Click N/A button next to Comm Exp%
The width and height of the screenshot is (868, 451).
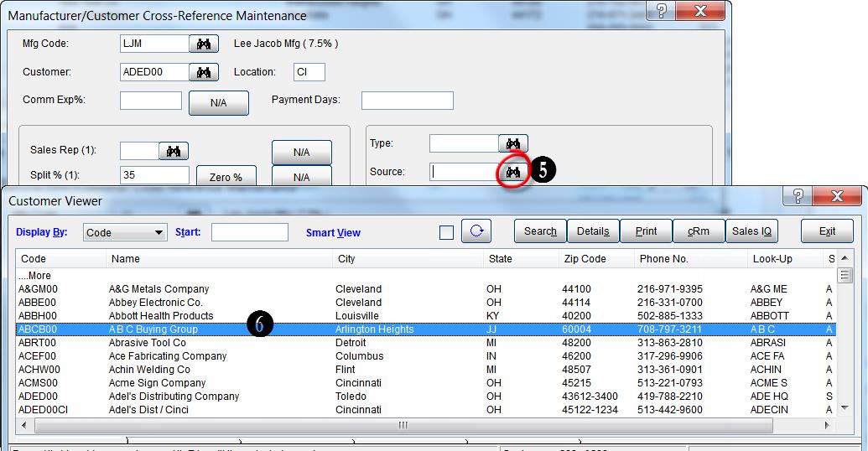point(219,103)
